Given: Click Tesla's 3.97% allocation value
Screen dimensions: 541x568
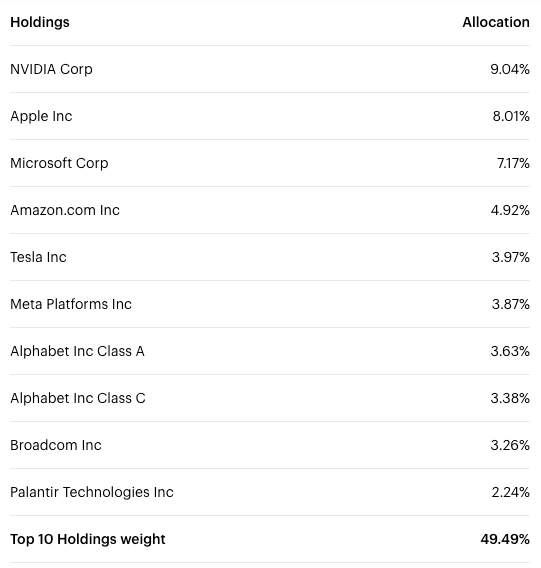Looking at the screenshot, I should click(511, 257).
